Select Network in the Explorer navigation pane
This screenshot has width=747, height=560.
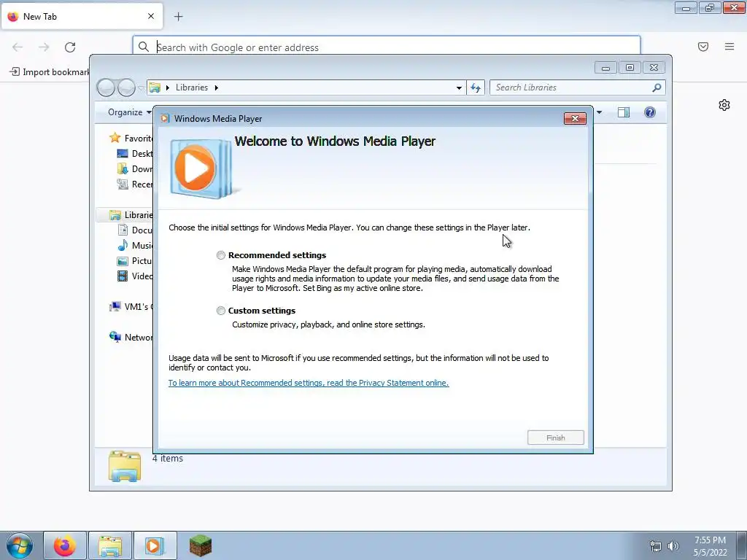pos(131,337)
